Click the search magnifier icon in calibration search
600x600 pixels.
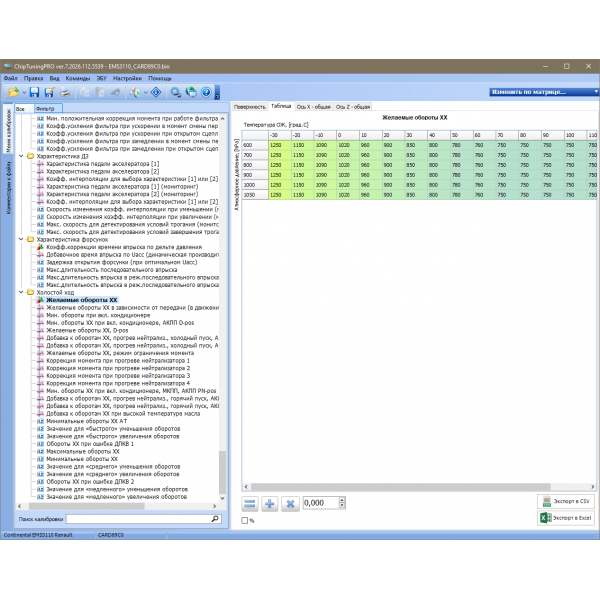tap(214, 520)
